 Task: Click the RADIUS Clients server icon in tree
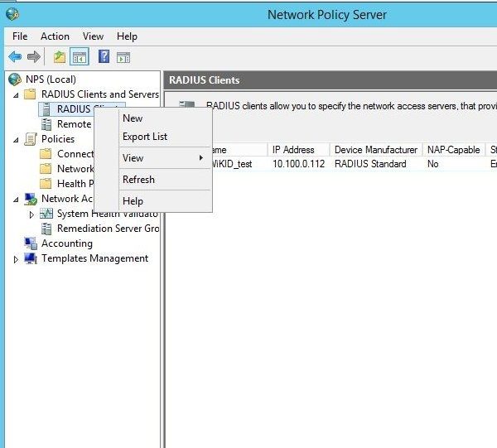[x=46, y=109]
